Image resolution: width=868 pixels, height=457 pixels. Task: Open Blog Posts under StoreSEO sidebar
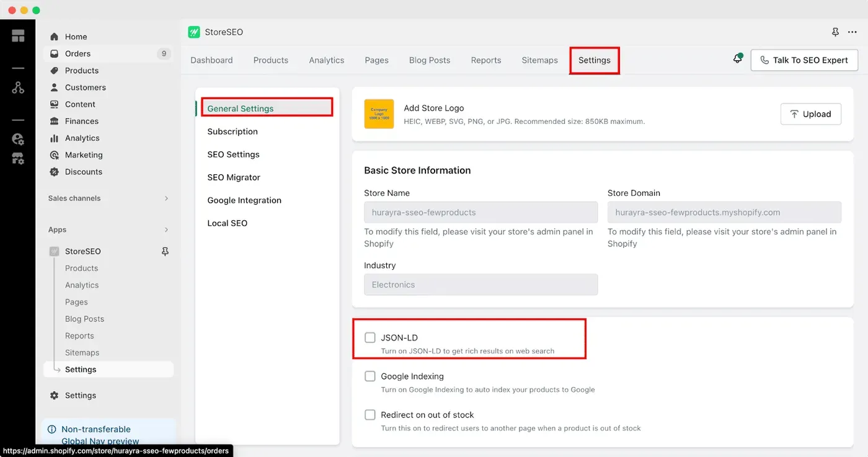[84, 319]
